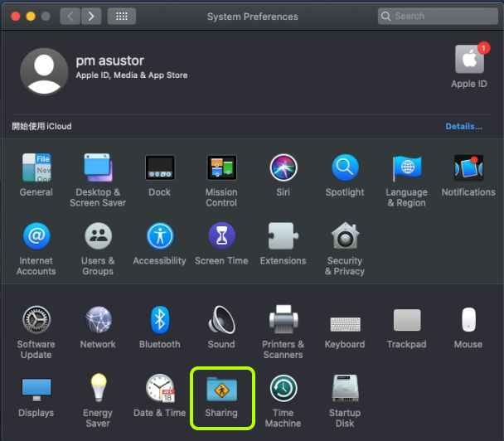The height and width of the screenshot is (441, 504).
Task: Click the Search field
Action: point(438,16)
